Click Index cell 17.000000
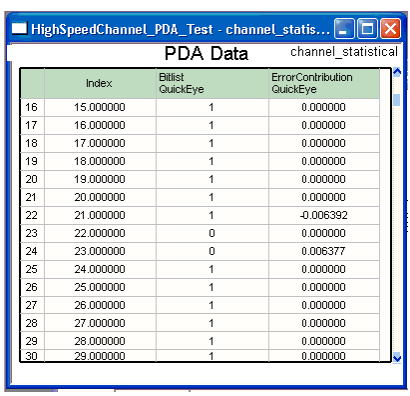 [100, 143]
